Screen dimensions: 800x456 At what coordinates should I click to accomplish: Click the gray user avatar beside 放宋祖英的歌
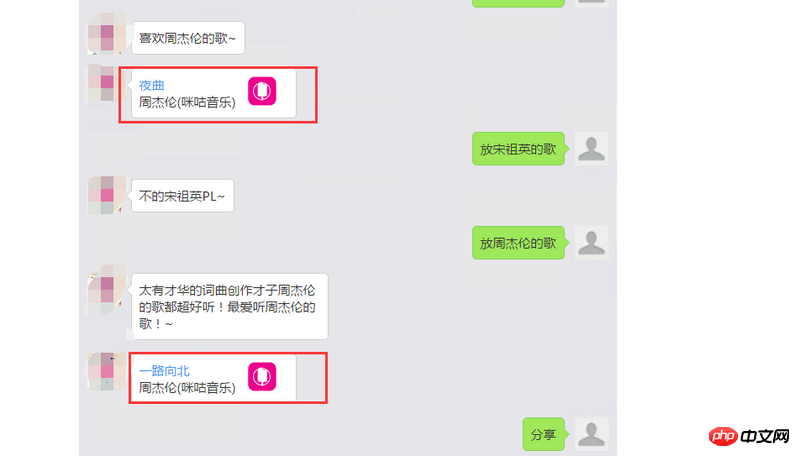591,148
